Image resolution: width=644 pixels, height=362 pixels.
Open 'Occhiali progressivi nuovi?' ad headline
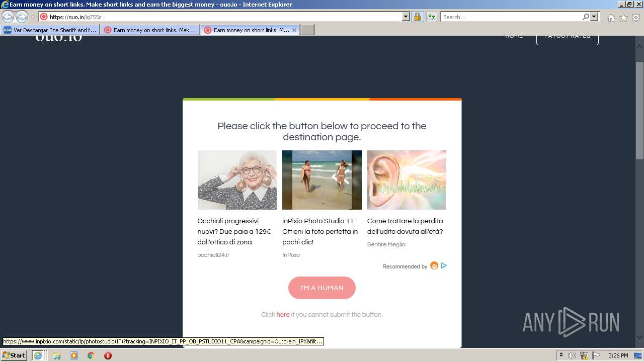pos(234,231)
